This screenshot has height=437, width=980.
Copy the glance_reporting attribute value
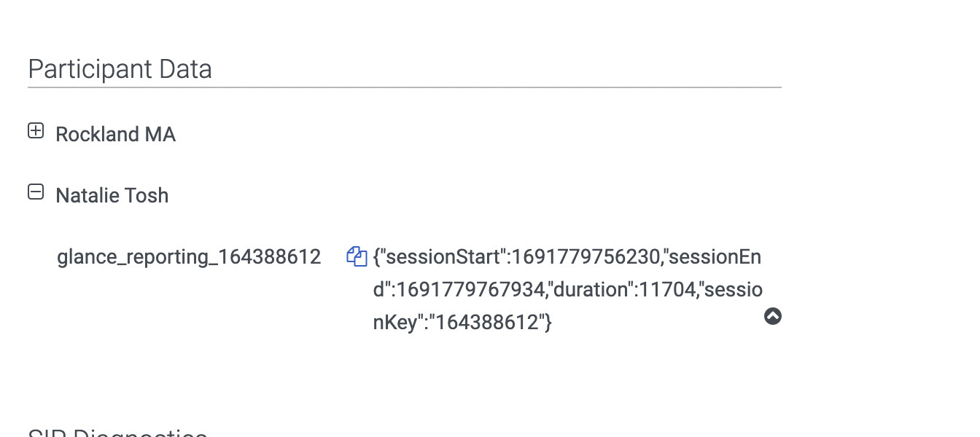pos(356,256)
